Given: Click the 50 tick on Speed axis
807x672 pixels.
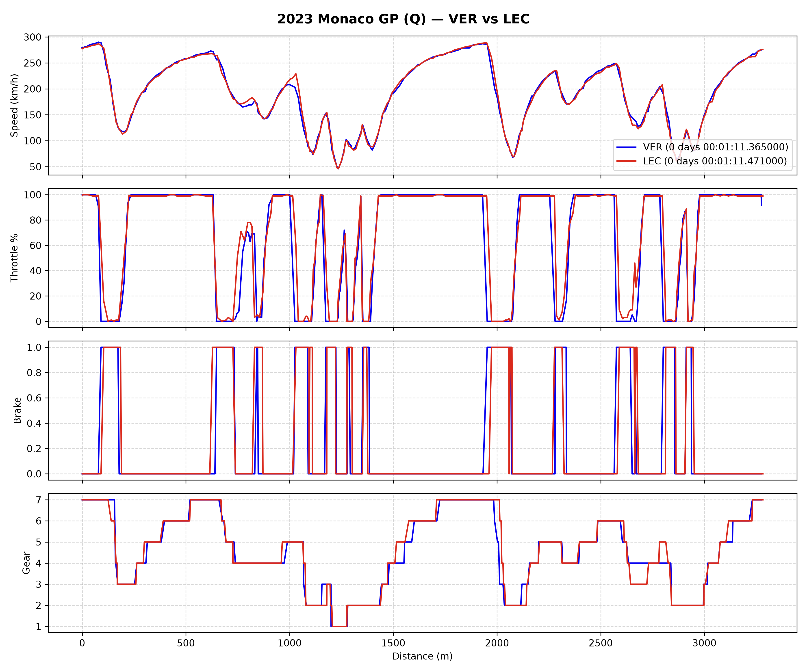Looking at the screenshot, I should tap(36, 167).
